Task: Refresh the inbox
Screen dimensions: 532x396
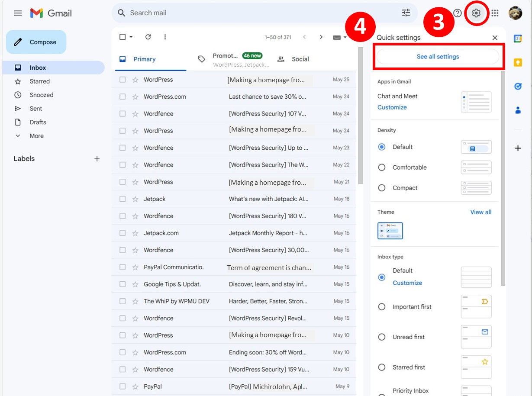Action: tap(148, 37)
